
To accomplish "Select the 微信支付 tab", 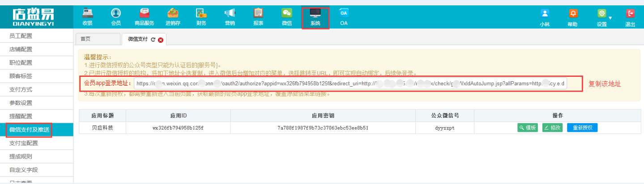I will (138, 39).
